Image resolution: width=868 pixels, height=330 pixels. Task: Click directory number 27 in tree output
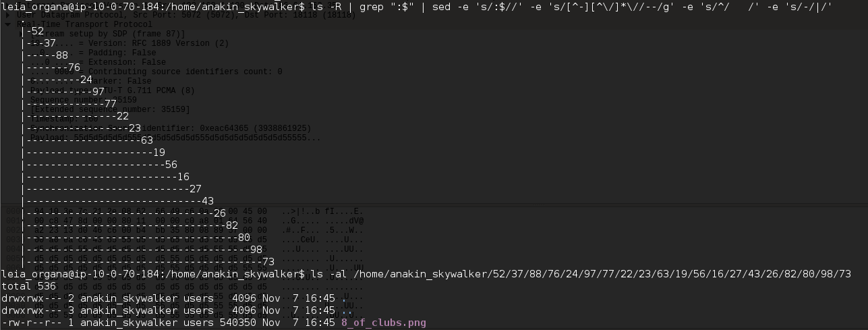pos(196,189)
